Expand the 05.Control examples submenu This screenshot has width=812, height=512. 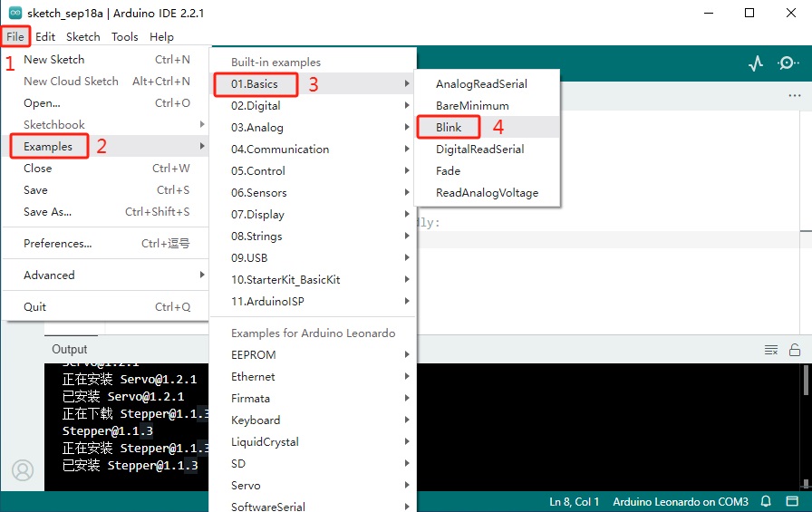click(x=313, y=171)
